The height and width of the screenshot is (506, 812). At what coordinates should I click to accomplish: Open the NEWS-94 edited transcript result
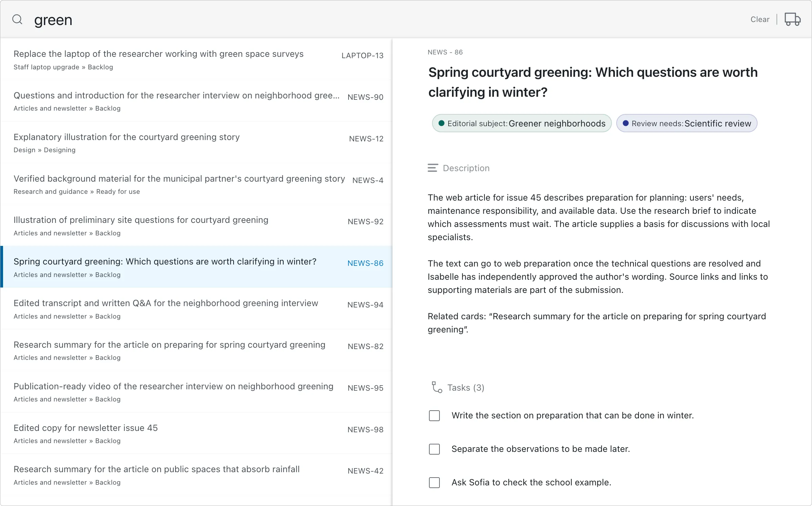click(196, 309)
